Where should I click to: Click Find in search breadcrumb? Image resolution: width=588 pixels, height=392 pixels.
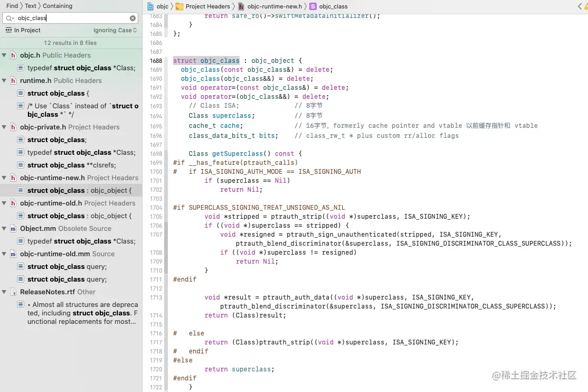coord(12,6)
